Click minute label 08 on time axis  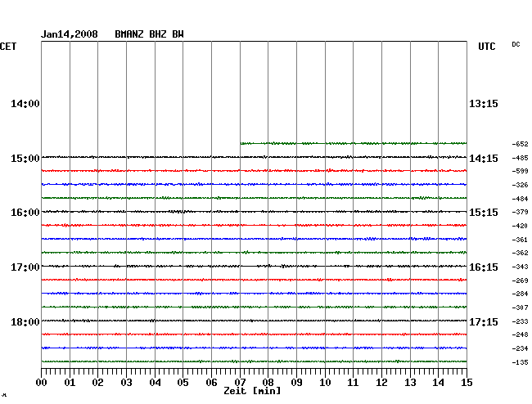268,383
